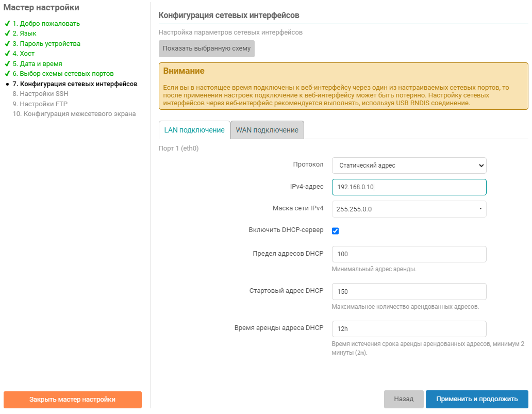Image resolution: width=532 pixels, height=414 pixels.
Task: Go to step 1 Добро пожаловать
Action: (x=46, y=24)
